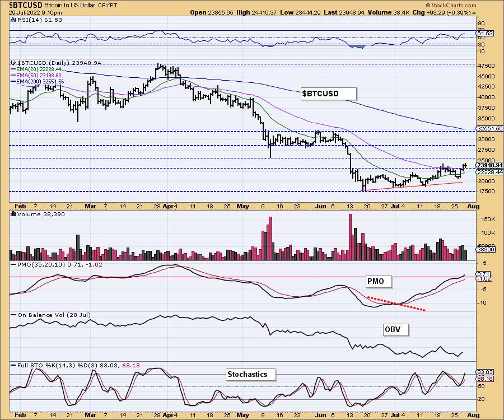504x420 pixels.
Task: Click the 47500 price axis label
Action: (486, 66)
